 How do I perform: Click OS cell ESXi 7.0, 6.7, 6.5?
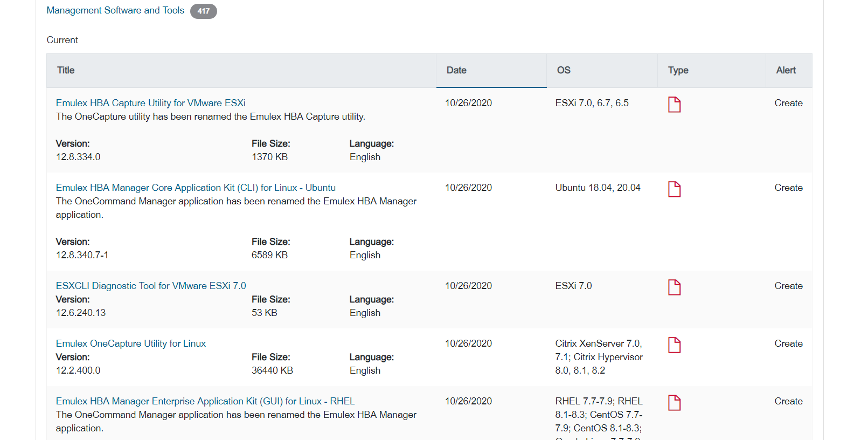[592, 103]
